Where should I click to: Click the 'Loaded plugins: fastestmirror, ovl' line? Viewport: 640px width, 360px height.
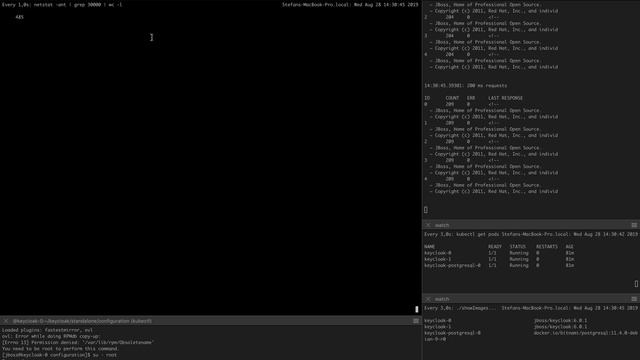click(47, 330)
